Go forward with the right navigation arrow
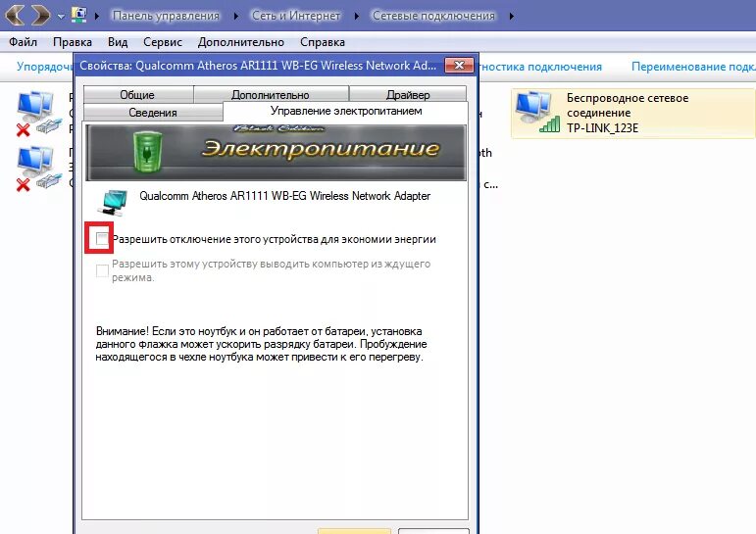The height and width of the screenshot is (534, 756). (41, 15)
